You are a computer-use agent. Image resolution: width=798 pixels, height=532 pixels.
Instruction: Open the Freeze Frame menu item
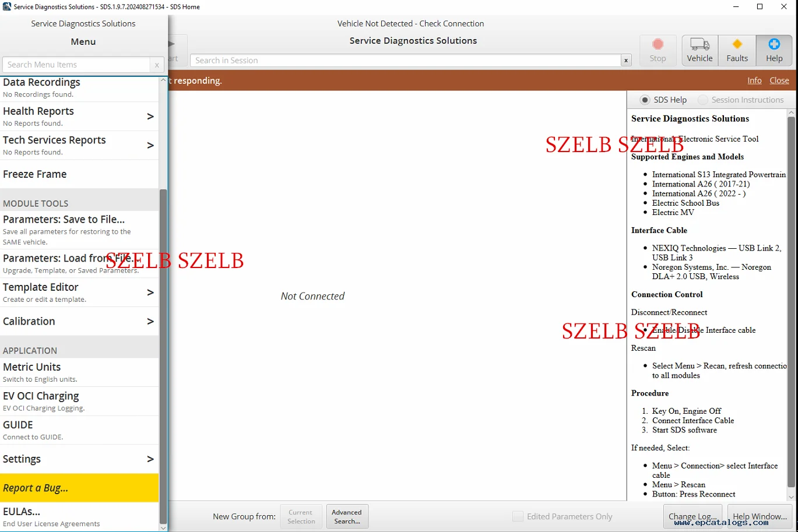79,174
